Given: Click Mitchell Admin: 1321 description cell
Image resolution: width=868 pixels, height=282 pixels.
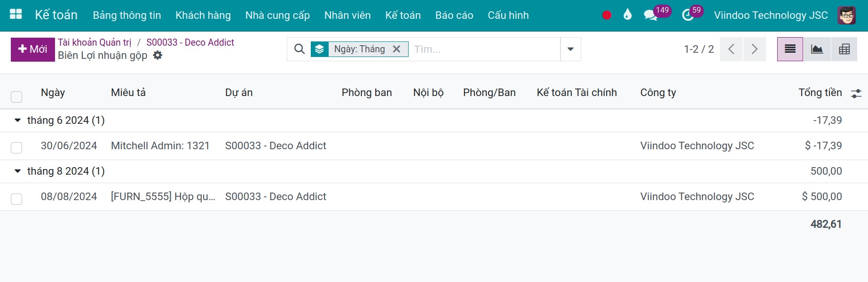Looking at the screenshot, I should 160,145.
